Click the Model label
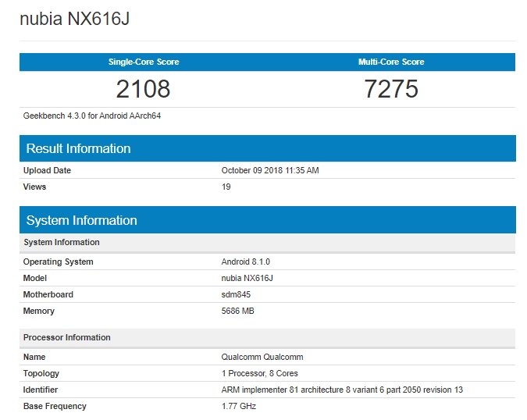Screen dimensions: 527x420 (x=35, y=278)
